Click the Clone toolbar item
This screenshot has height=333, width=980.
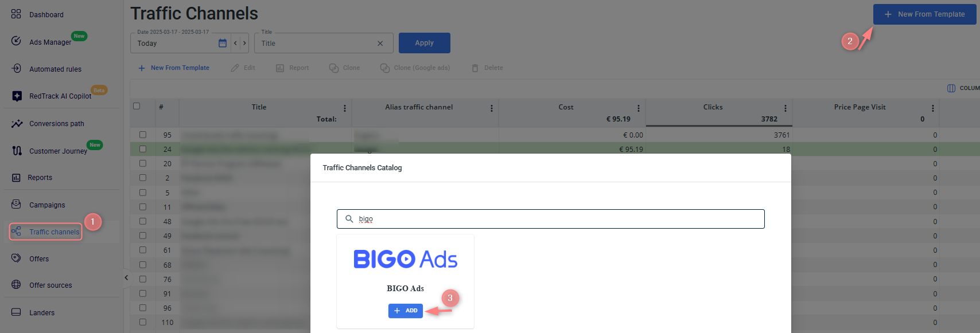(344, 68)
